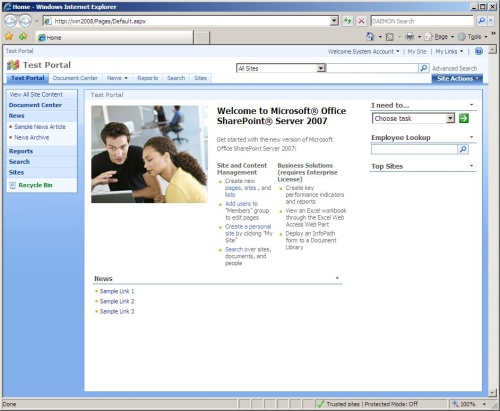Screen dimensions: 500x411
Task: Open the Page toolbar menu
Action: [440, 37]
